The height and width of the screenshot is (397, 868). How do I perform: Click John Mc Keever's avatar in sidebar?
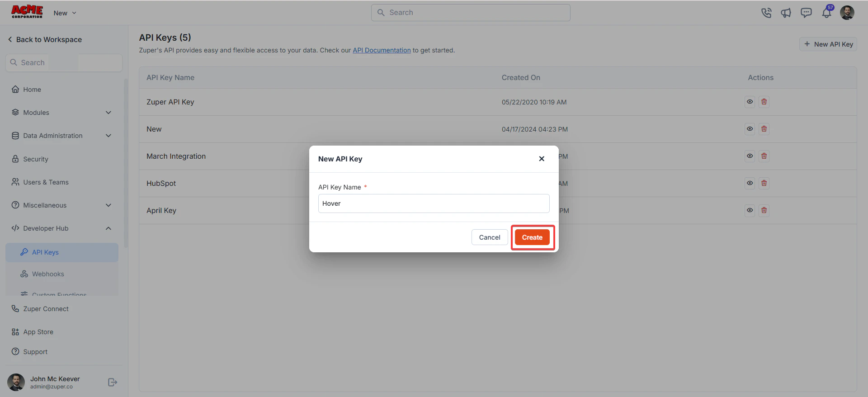coord(16,383)
